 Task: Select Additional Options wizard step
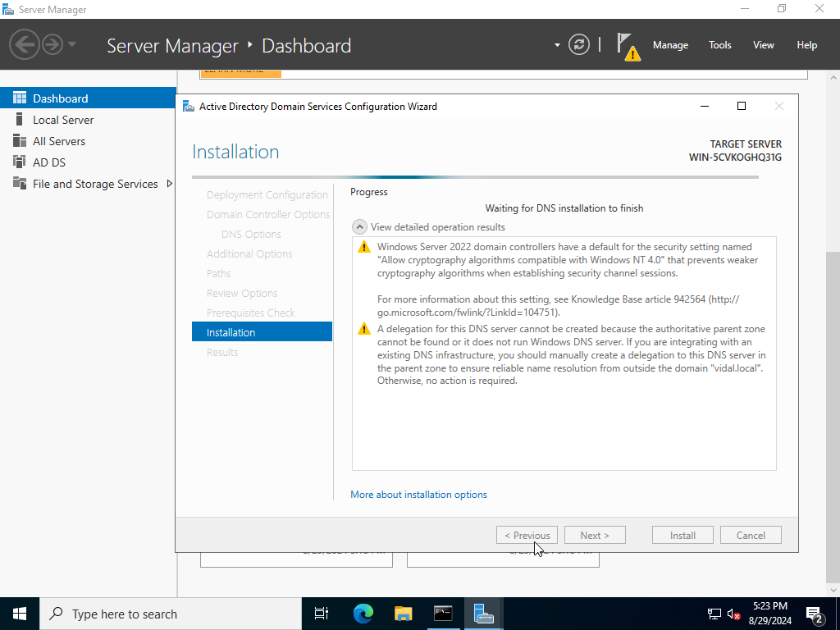click(x=249, y=254)
